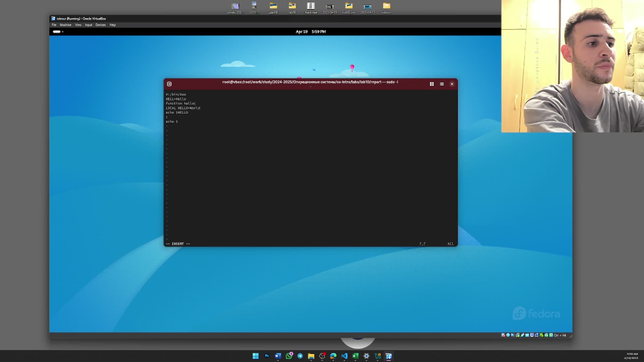The height and width of the screenshot is (362, 644).
Task: Open the terminal hamburger menu
Action: pyautogui.click(x=442, y=84)
